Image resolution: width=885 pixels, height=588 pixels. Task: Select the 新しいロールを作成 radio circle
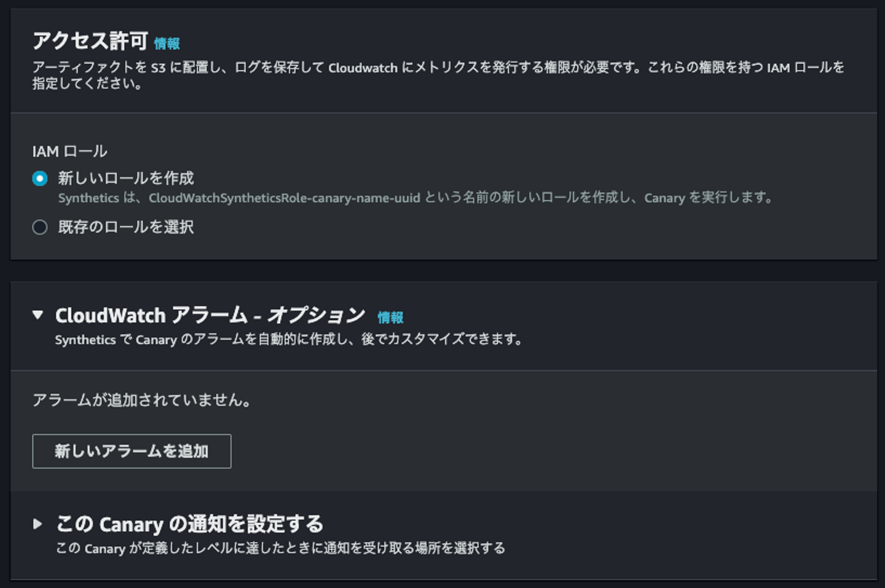[x=40, y=179]
